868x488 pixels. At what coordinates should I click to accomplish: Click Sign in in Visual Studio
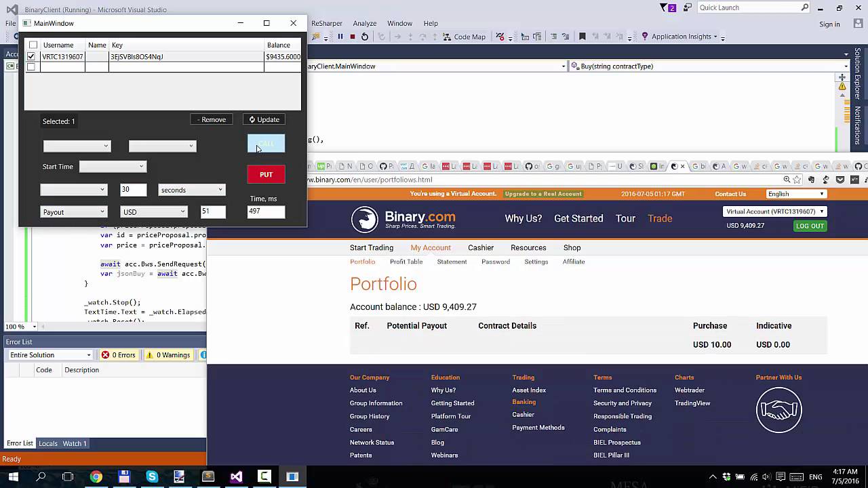tap(829, 24)
